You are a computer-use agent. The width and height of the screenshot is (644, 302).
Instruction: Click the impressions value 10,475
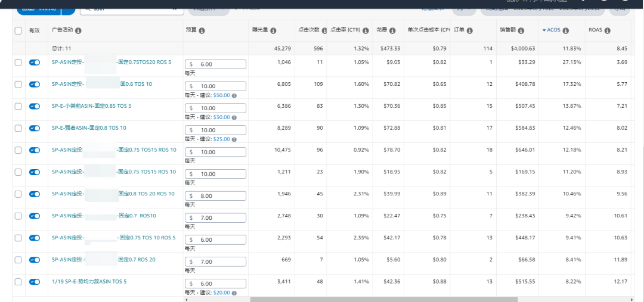pyautogui.click(x=283, y=150)
